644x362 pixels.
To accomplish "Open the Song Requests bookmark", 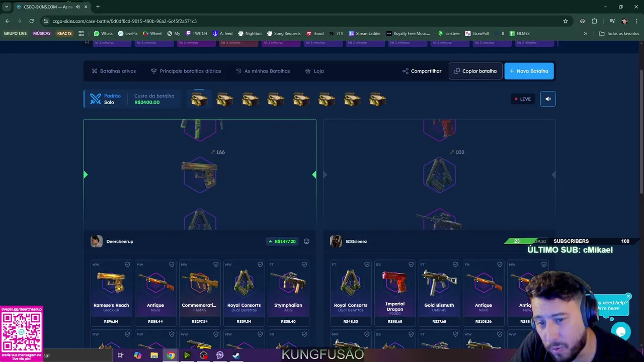I will 284,34.
